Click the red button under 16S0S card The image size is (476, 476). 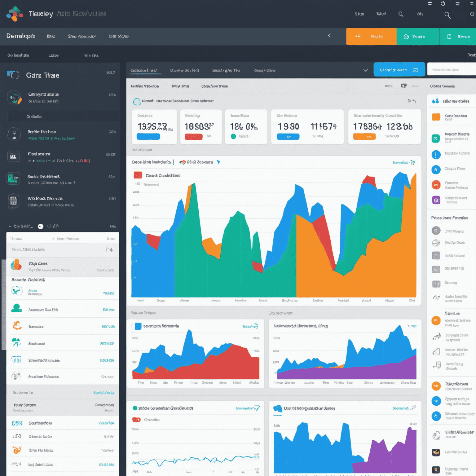[x=194, y=137]
